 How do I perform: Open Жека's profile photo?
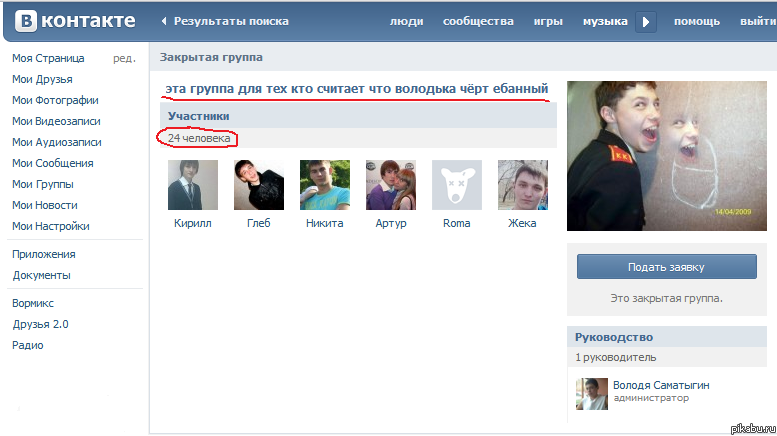coord(522,185)
